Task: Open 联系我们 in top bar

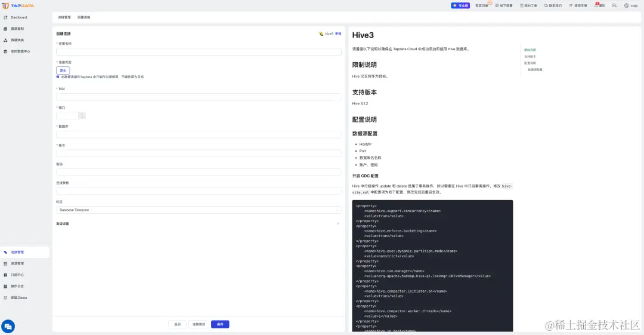Action: 553,6
